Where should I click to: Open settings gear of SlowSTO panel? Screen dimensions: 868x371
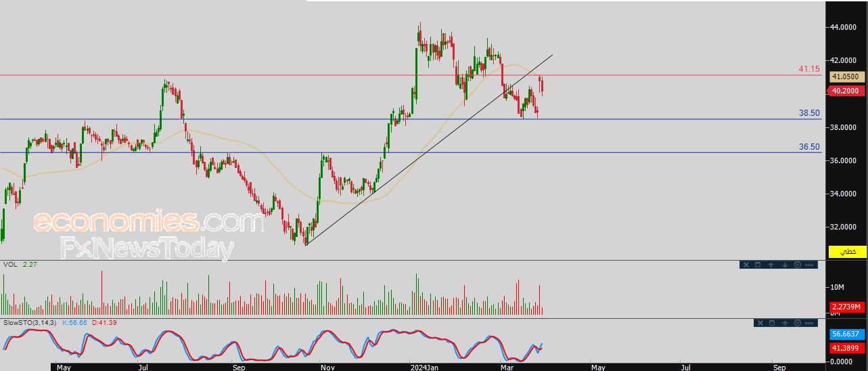[x=798, y=323]
